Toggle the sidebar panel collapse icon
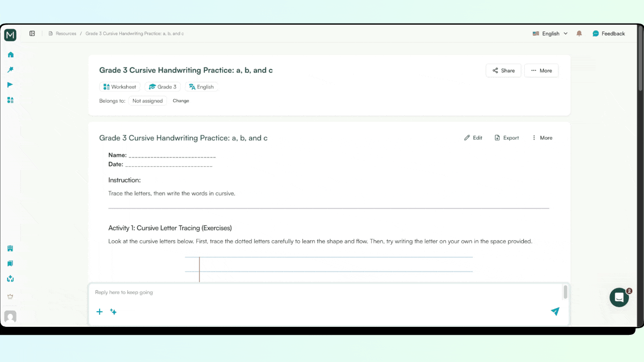644x362 pixels. click(32, 34)
